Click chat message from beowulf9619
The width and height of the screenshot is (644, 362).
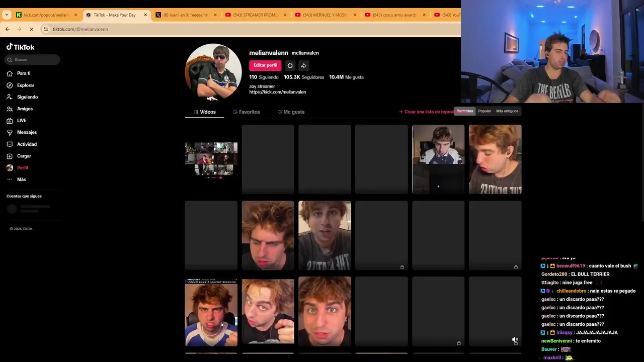click(x=589, y=266)
